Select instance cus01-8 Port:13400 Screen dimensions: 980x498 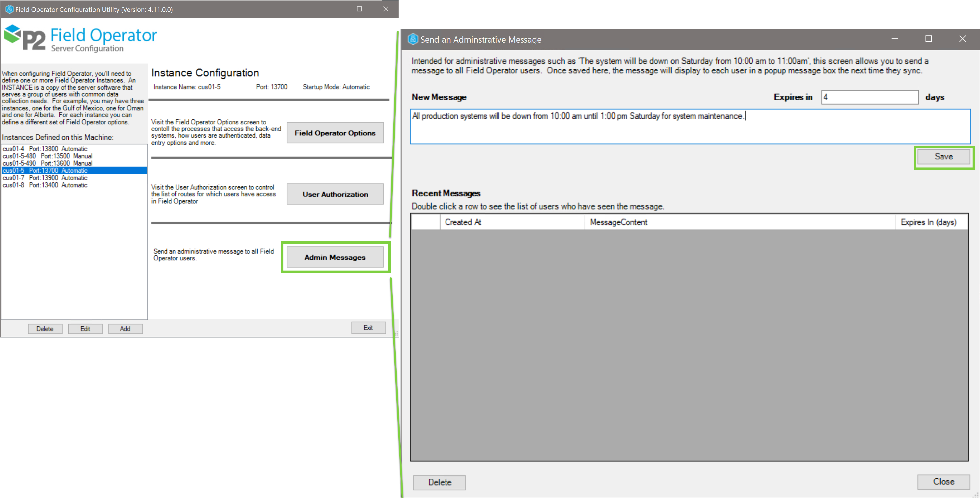45,185
